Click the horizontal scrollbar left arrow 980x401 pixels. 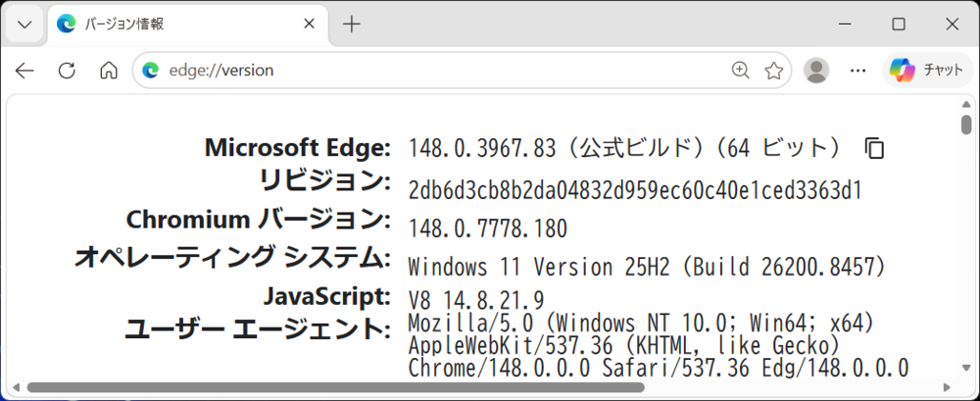[17, 388]
